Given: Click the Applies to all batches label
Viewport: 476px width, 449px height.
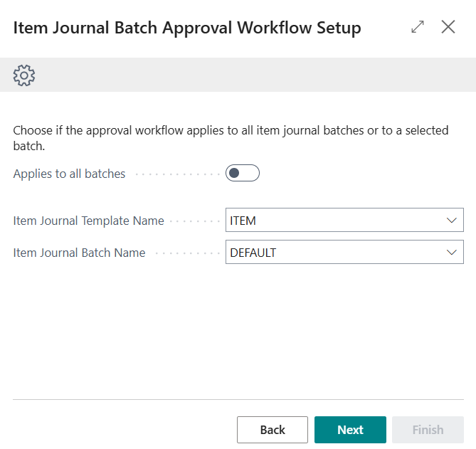Looking at the screenshot, I should (x=69, y=174).
